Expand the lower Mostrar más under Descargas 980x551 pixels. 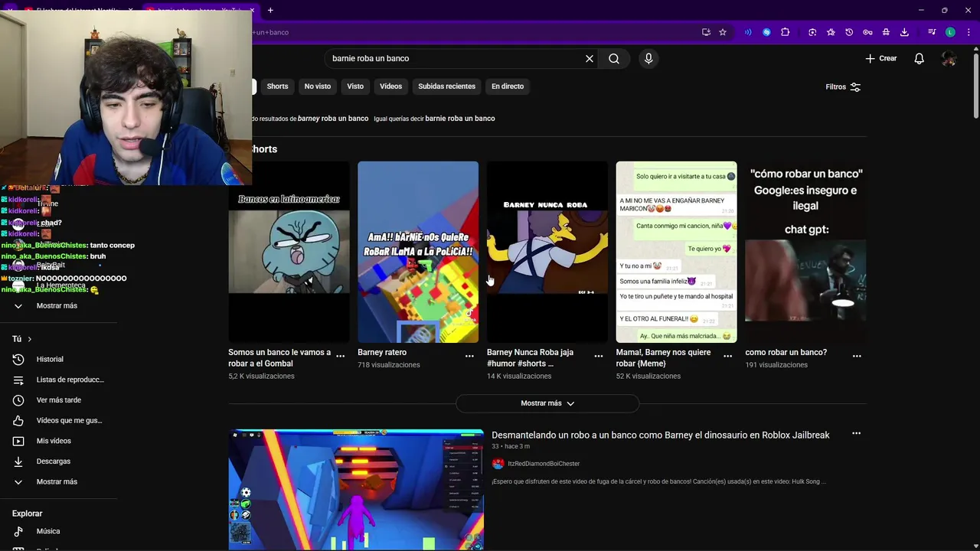point(58,481)
